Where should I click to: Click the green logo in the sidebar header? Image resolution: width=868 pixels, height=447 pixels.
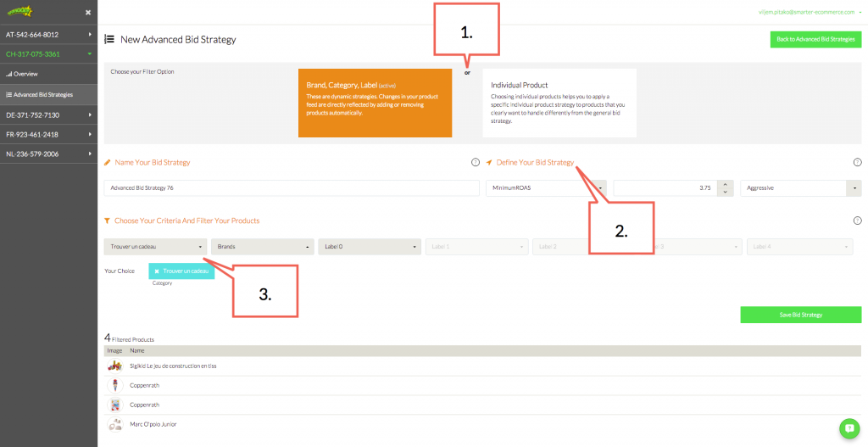click(19, 11)
